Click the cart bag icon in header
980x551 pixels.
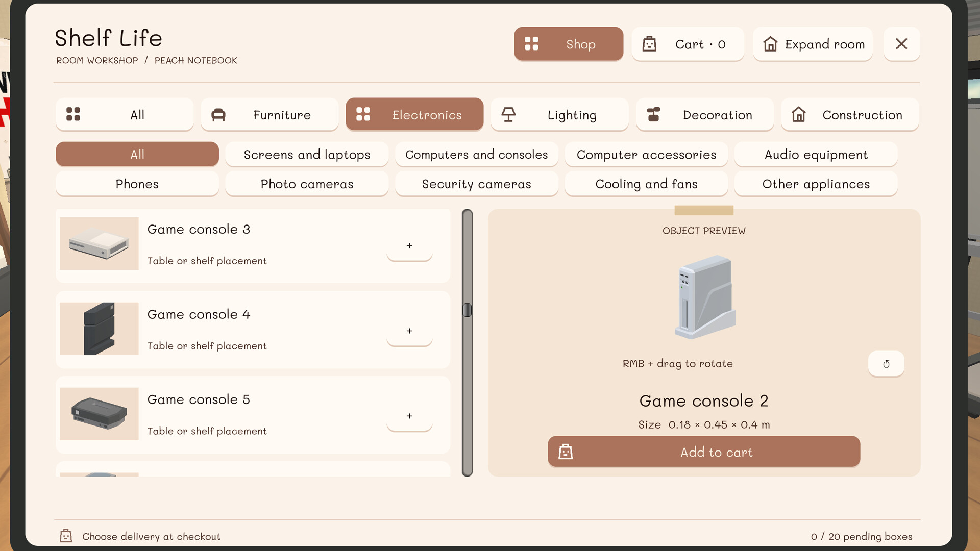(x=649, y=44)
